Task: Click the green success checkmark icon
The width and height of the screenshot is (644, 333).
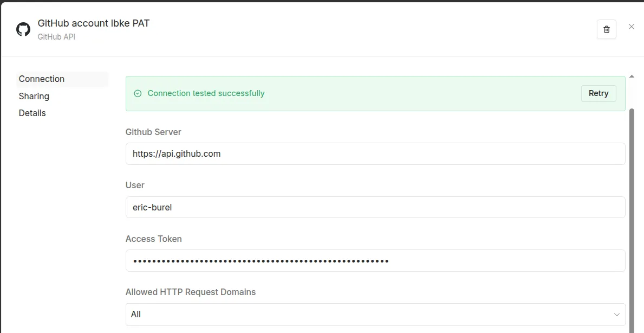Action: pyautogui.click(x=138, y=93)
